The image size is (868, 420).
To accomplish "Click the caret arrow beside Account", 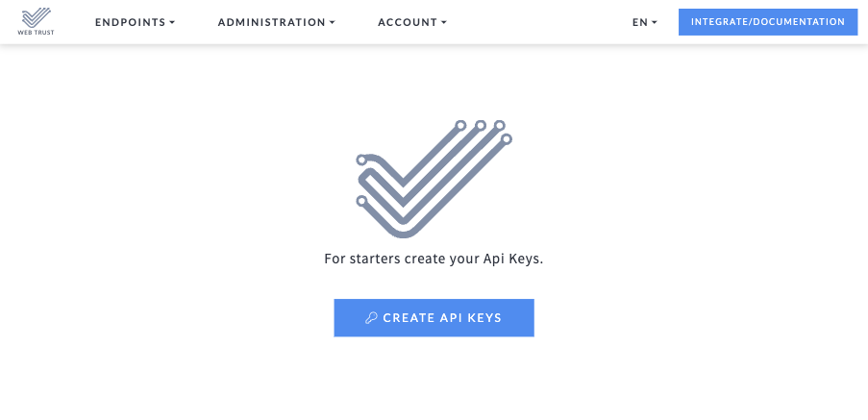I will [x=444, y=23].
